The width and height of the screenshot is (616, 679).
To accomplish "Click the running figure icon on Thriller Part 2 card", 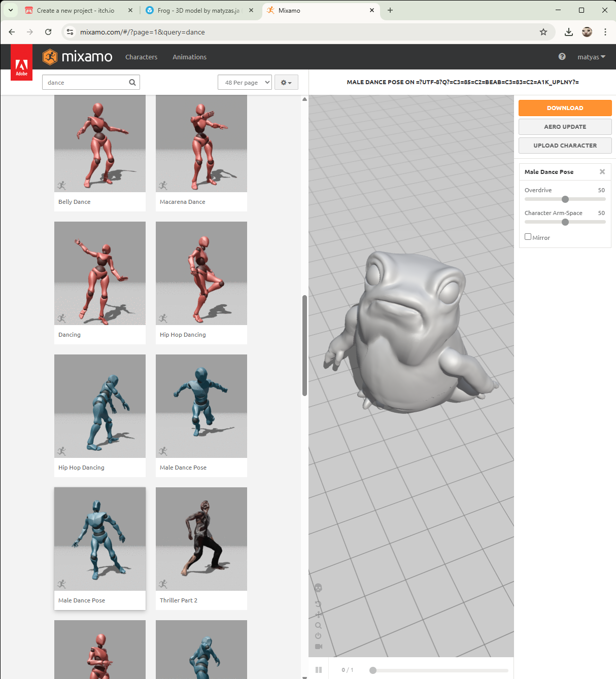I will [163, 584].
